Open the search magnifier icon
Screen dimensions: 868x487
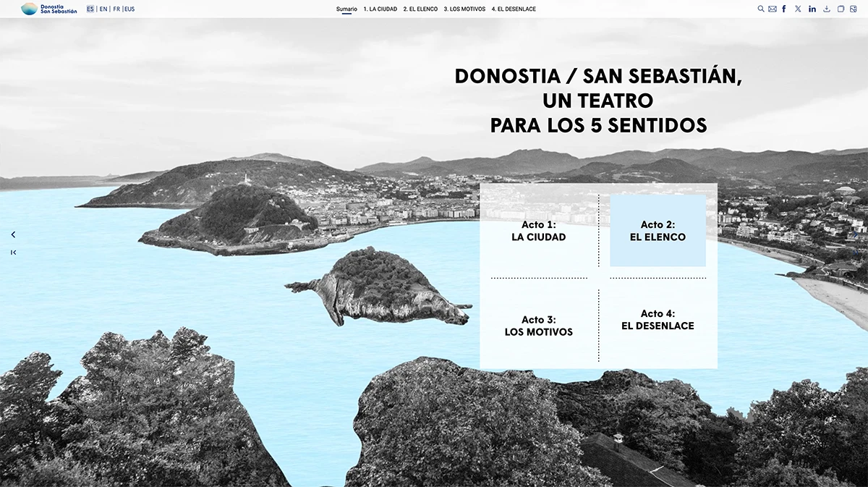pos(761,9)
